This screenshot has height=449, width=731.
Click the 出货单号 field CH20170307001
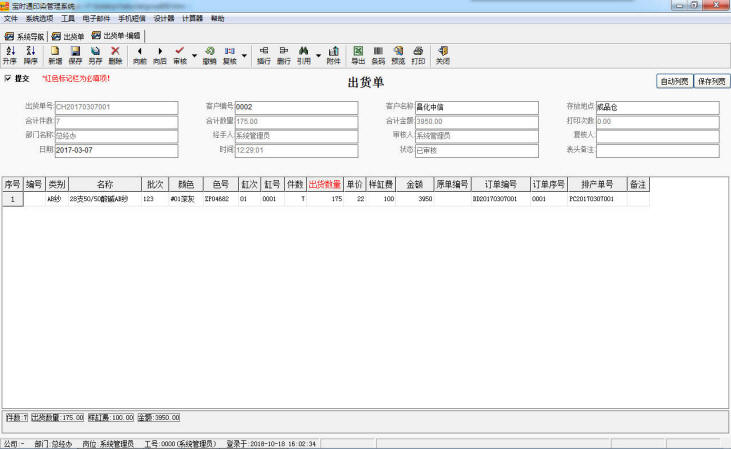[x=117, y=107]
